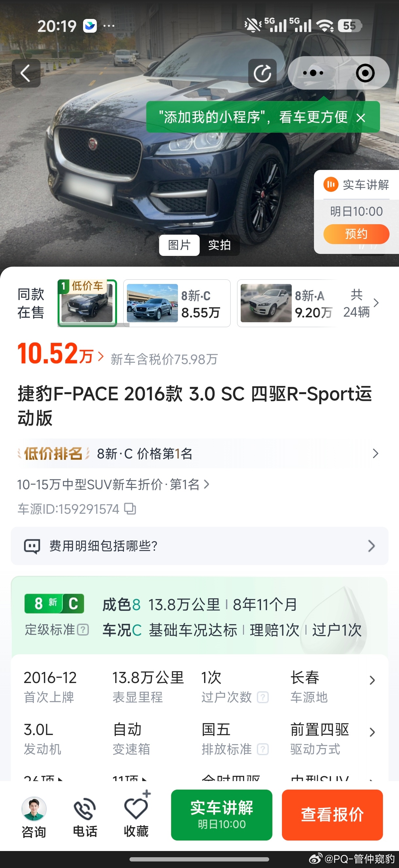
Task: Tap the 8新 C grade badge
Action: click(x=54, y=604)
